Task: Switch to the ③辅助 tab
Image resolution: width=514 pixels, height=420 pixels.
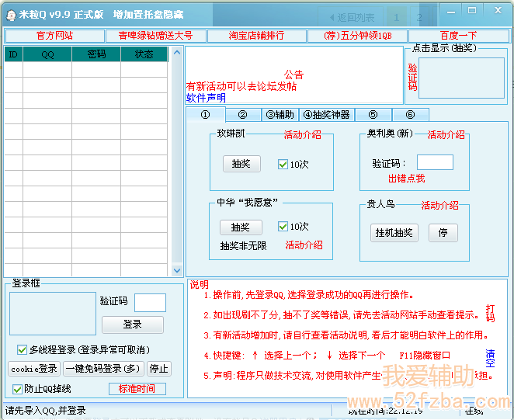Action: [280, 115]
